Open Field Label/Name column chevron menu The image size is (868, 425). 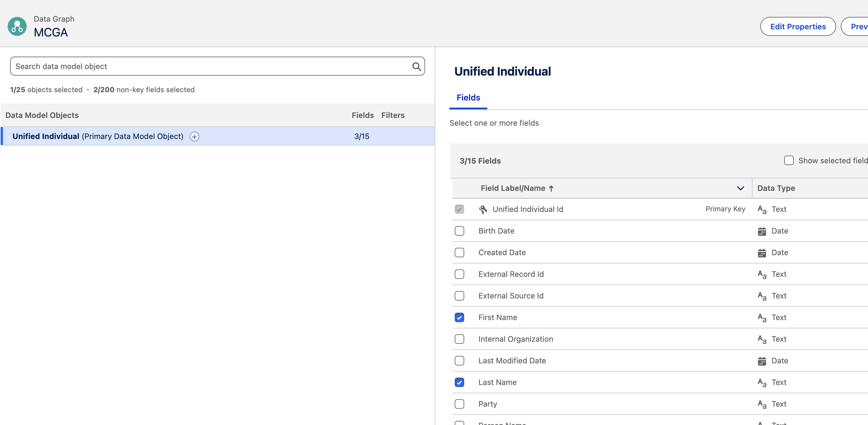740,188
